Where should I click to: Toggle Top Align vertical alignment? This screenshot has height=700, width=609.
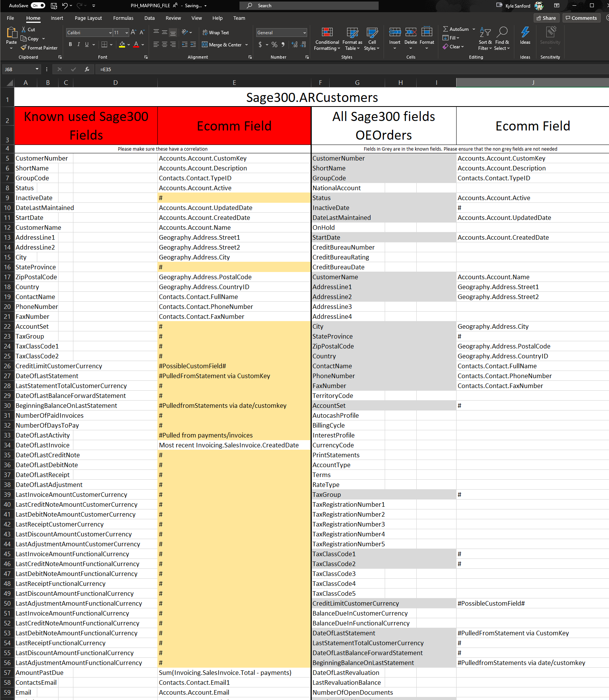click(156, 32)
